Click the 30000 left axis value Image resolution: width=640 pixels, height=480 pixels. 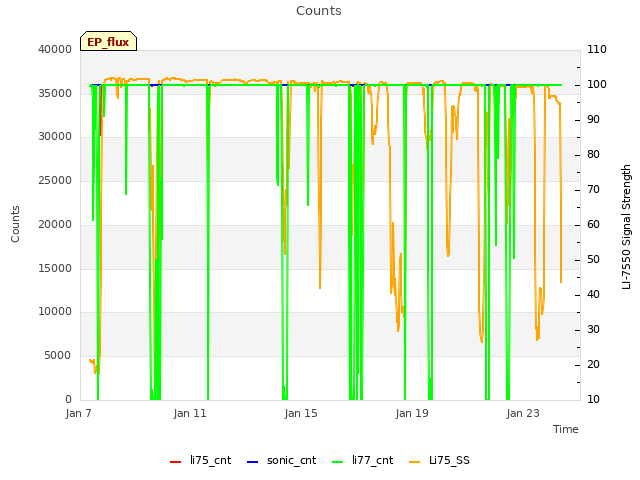[x=55, y=137]
